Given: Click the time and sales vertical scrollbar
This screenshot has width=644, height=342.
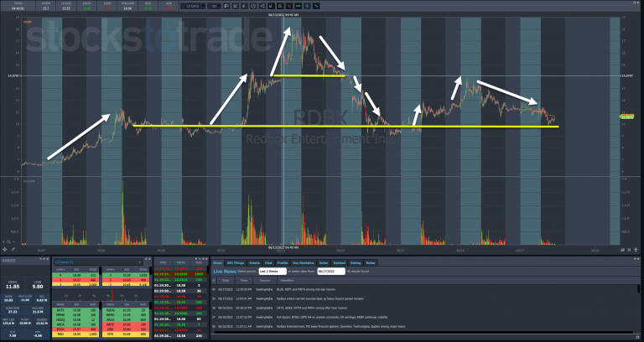Looking at the screenshot, I should [x=208, y=271].
